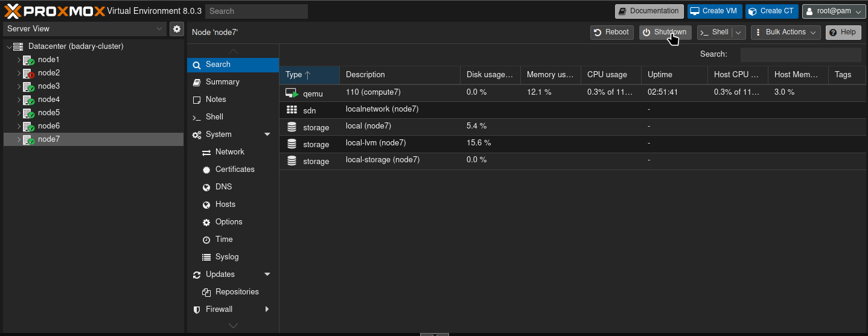Open the Help button
This screenshot has width=868, height=336.
[843, 33]
